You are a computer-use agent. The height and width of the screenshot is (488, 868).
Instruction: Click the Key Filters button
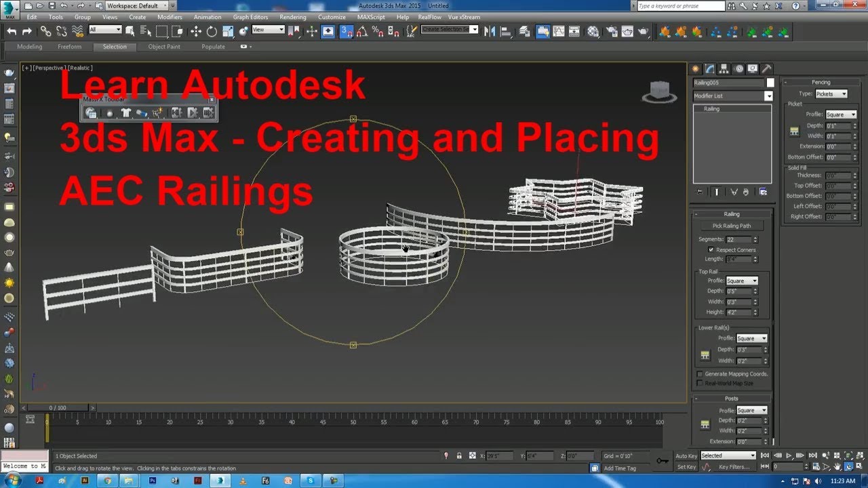[x=734, y=467]
